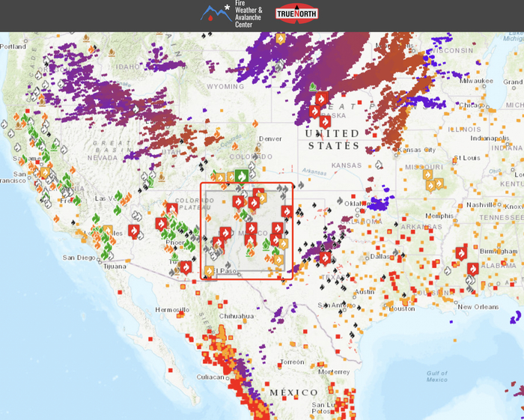The height and width of the screenshot is (420, 524).
Task: Click the Hermosillo city label
Action: pyautogui.click(x=172, y=310)
